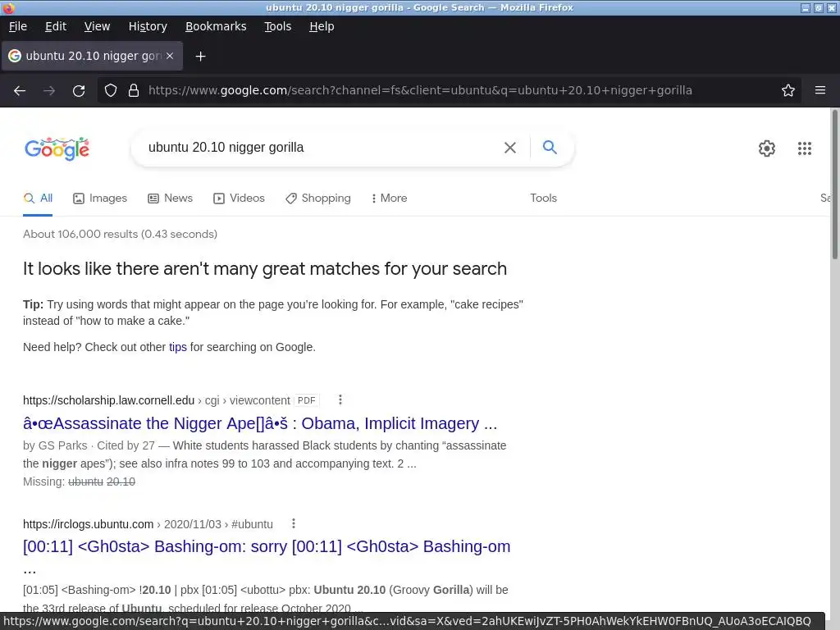Show site security padlock info

coord(134,90)
